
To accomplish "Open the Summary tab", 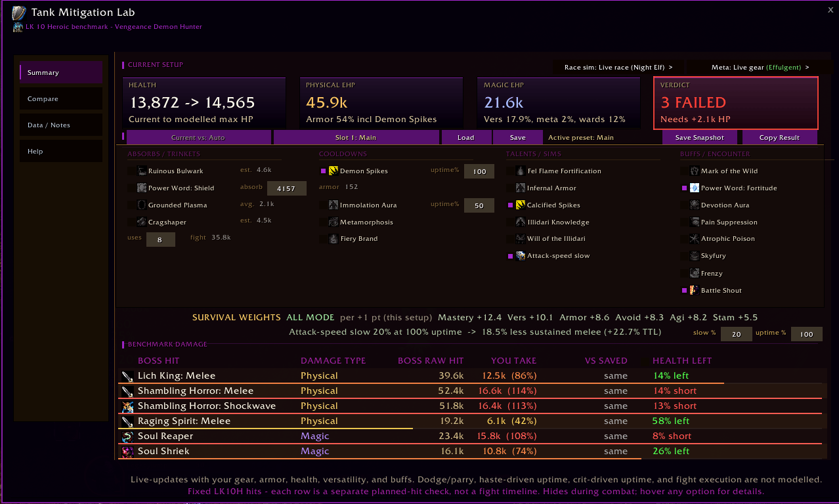I will pos(60,72).
